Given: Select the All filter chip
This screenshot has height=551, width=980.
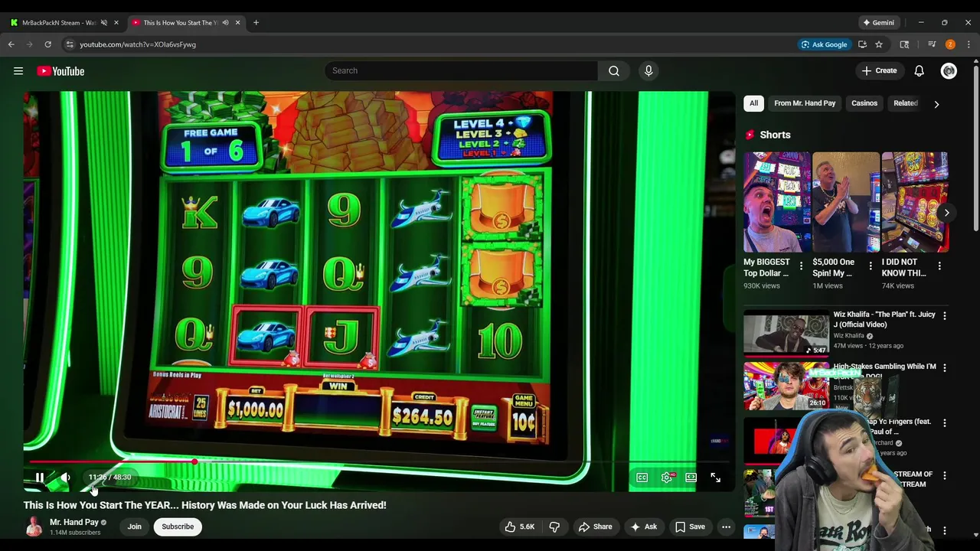Looking at the screenshot, I should pyautogui.click(x=753, y=103).
